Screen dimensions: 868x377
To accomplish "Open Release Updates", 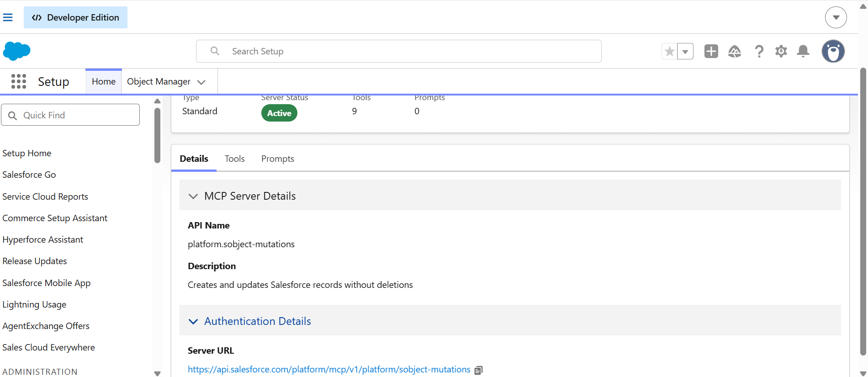I will (x=35, y=261).
